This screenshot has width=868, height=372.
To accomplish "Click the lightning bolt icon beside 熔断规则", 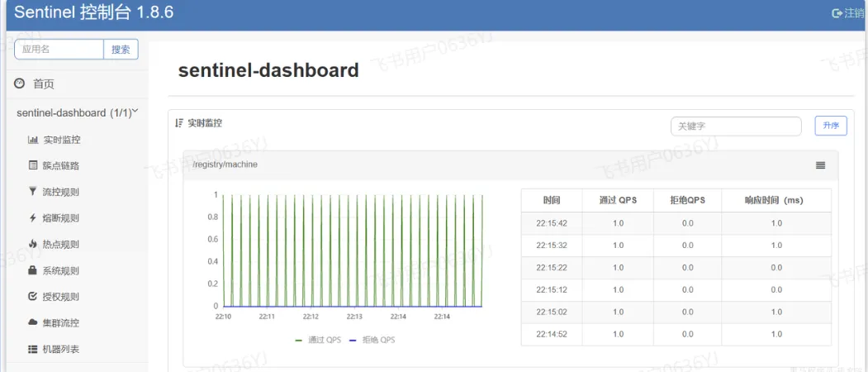I will click(33, 218).
